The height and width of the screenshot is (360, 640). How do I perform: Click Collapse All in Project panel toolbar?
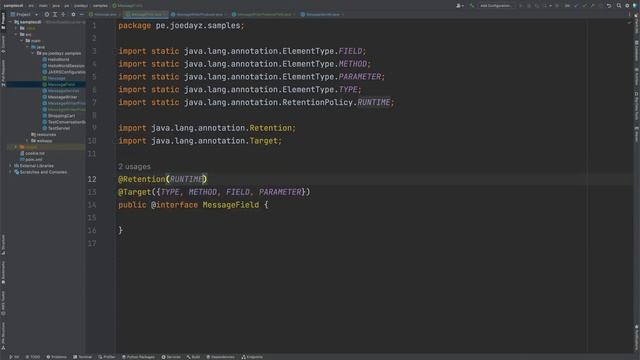click(63, 14)
